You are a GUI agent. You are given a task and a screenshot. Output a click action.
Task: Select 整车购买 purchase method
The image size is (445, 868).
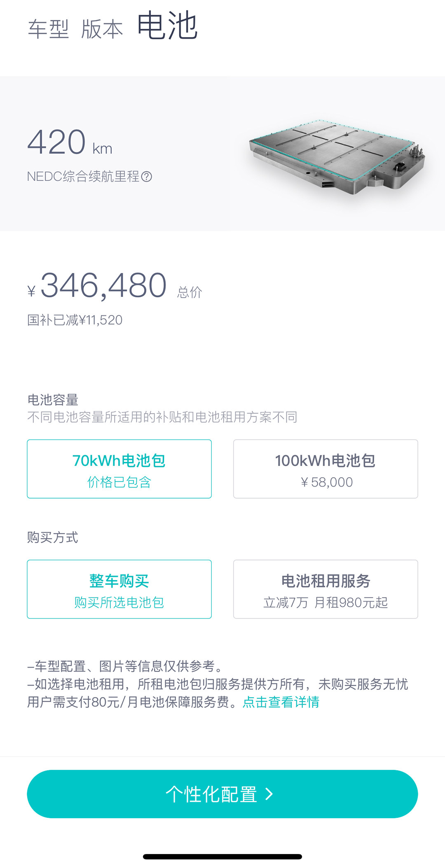[x=119, y=589]
